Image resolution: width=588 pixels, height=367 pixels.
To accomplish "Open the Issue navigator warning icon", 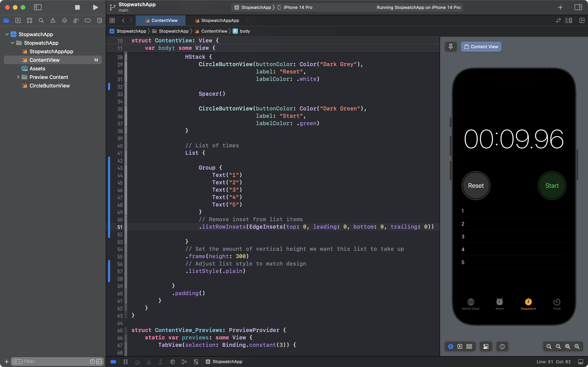I will click(53, 20).
